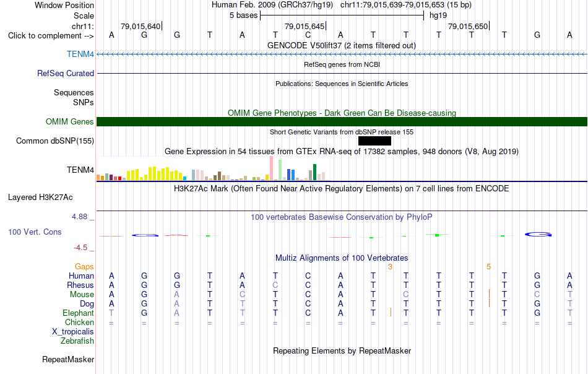
Task: Click 'H3K27Ac Mark' ENCODE track title
Action: coord(342,188)
